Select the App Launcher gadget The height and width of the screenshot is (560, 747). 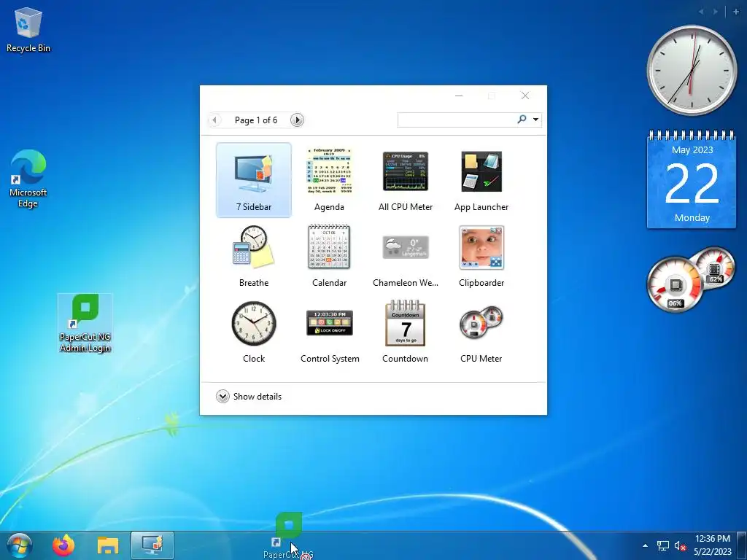click(481, 180)
